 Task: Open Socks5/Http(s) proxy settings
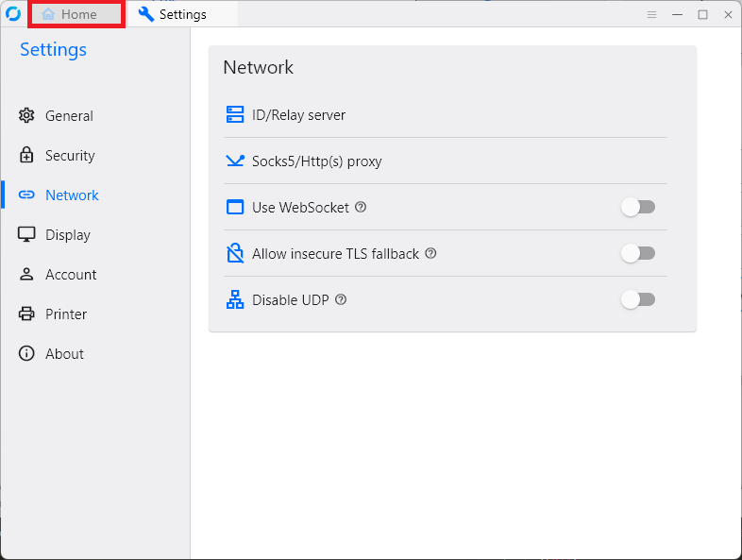coord(316,161)
